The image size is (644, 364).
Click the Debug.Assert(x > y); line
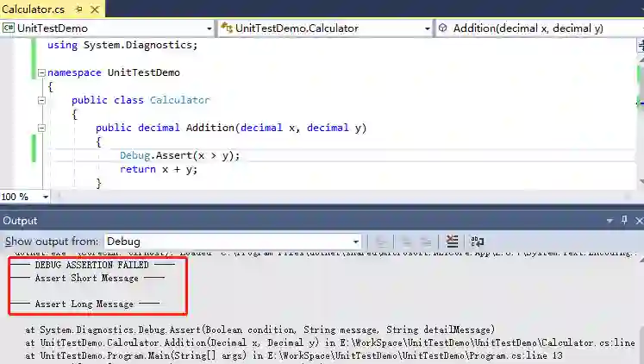[x=179, y=155]
